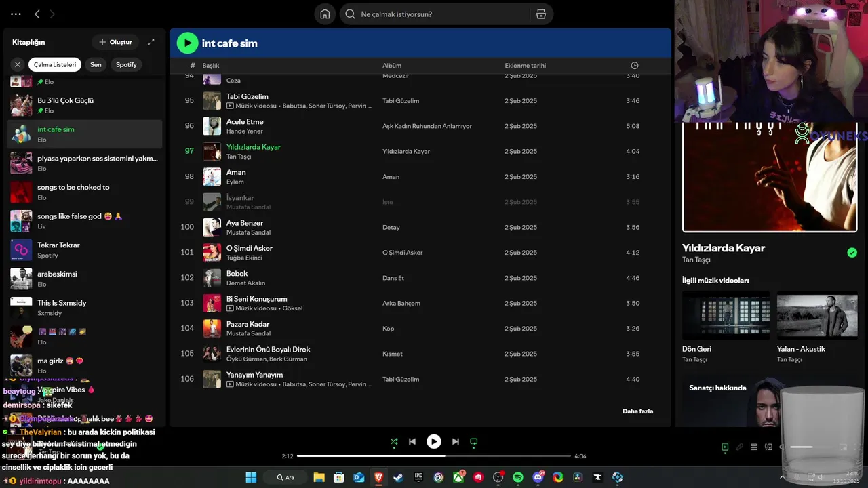Viewport: 868px width, 488px height.
Task: Toggle the repeat mode
Action: click(474, 441)
